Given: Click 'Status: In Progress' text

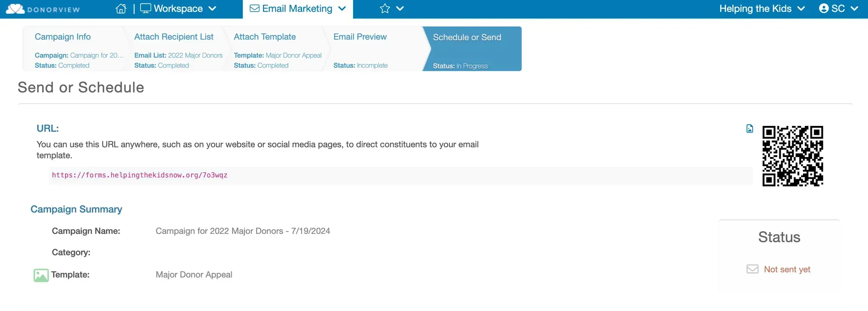Looking at the screenshot, I should click(x=460, y=66).
